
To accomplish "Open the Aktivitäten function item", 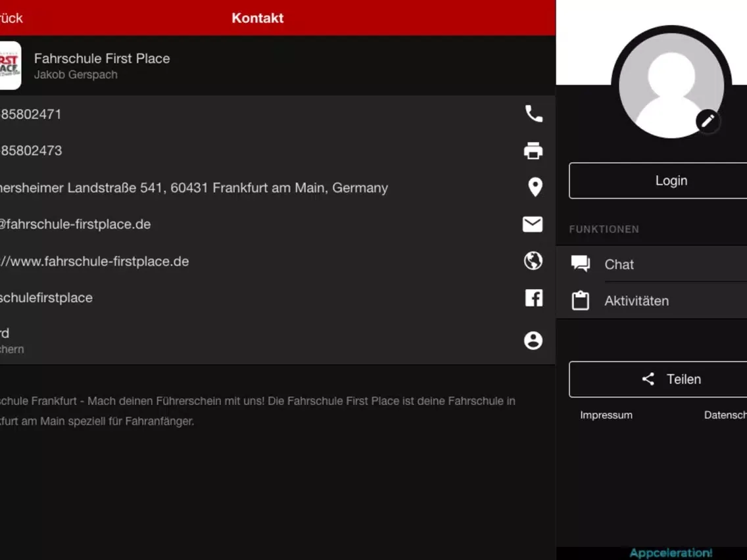I will (x=651, y=301).
